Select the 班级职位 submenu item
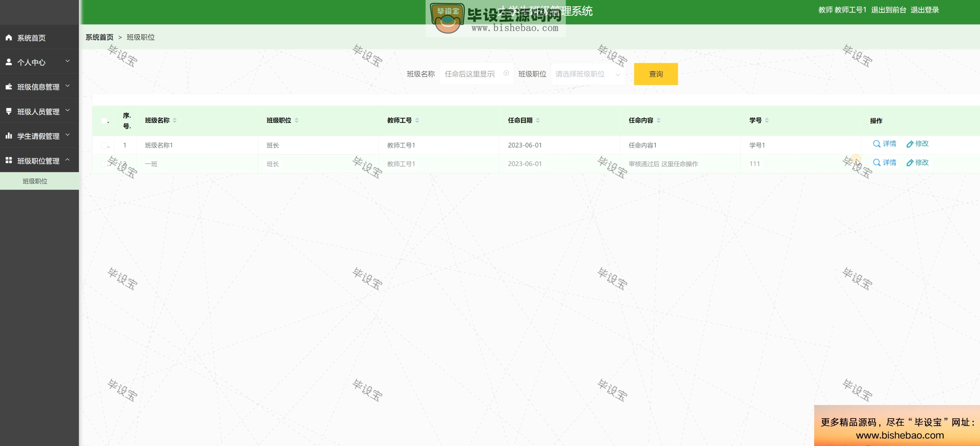Screen dimensions: 980x446 (39, 181)
